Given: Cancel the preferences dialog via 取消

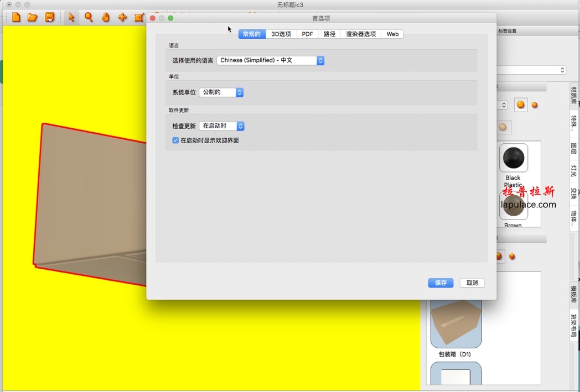Looking at the screenshot, I should coord(472,283).
